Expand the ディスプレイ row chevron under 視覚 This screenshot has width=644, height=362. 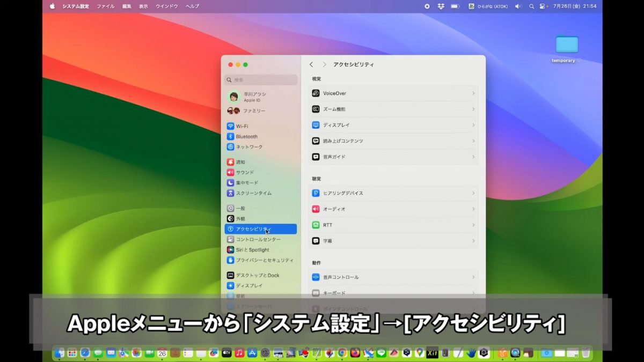(473, 125)
